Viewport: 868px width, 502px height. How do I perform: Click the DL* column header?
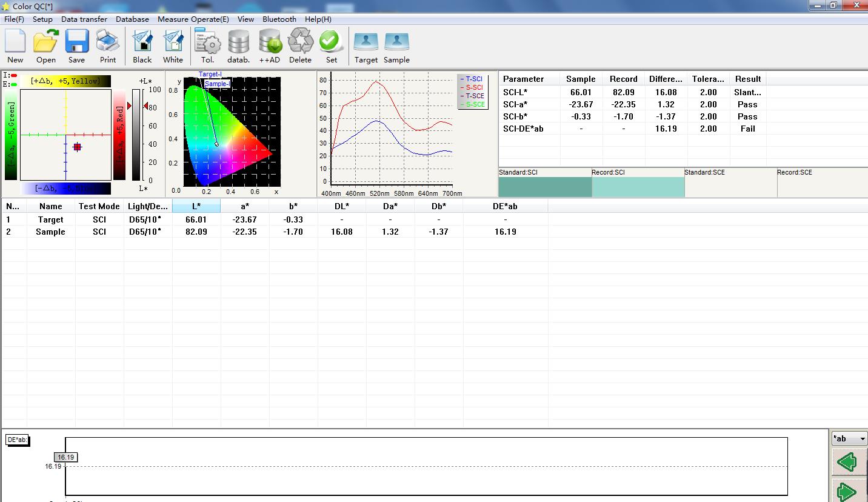[x=342, y=206]
